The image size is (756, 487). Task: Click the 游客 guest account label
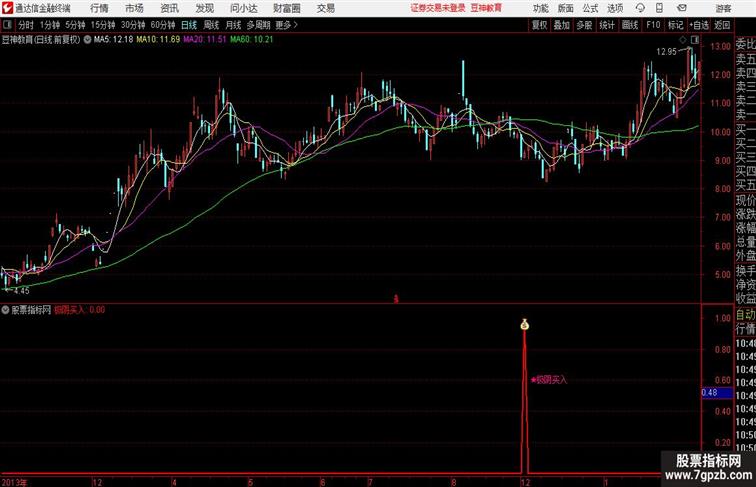[x=723, y=8]
